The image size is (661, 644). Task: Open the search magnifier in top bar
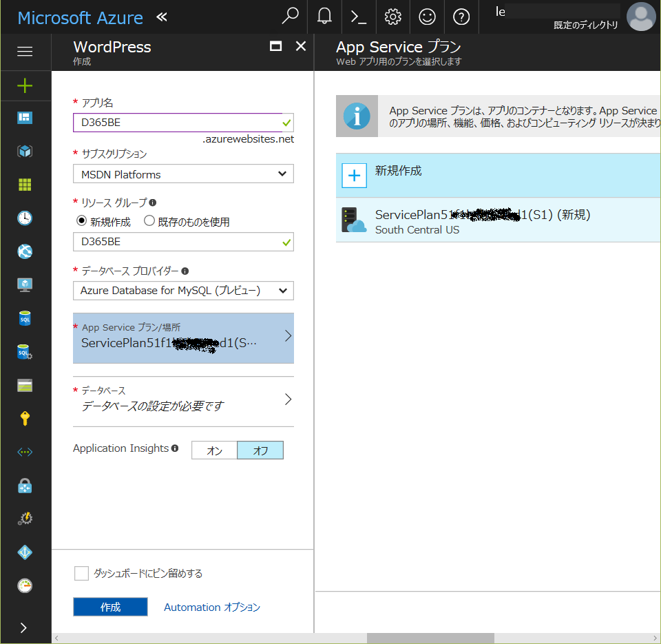(290, 17)
